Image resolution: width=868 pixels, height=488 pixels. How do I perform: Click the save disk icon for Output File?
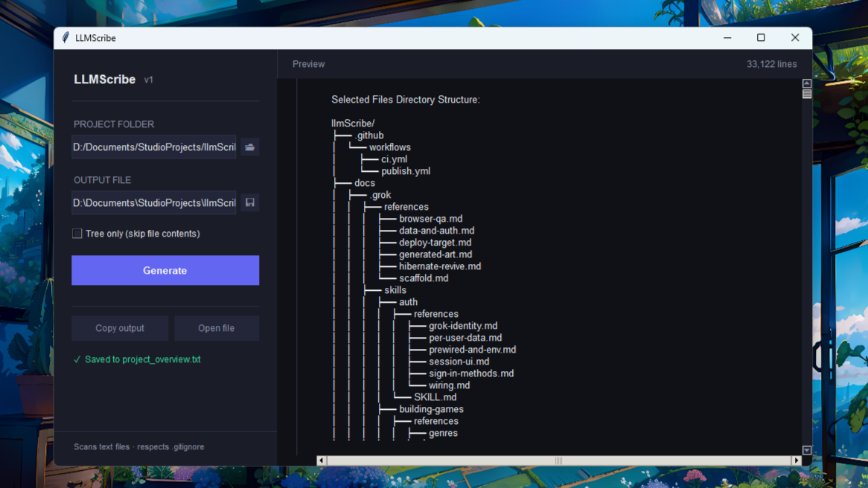pyautogui.click(x=249, y=202)
